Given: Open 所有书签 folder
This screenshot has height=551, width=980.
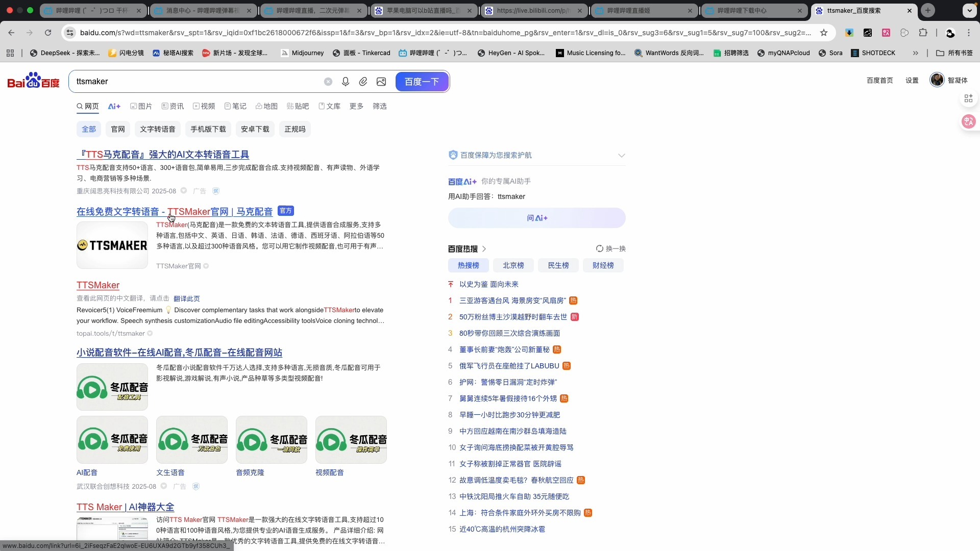Looking at the screenshot, I should (954, 53).
